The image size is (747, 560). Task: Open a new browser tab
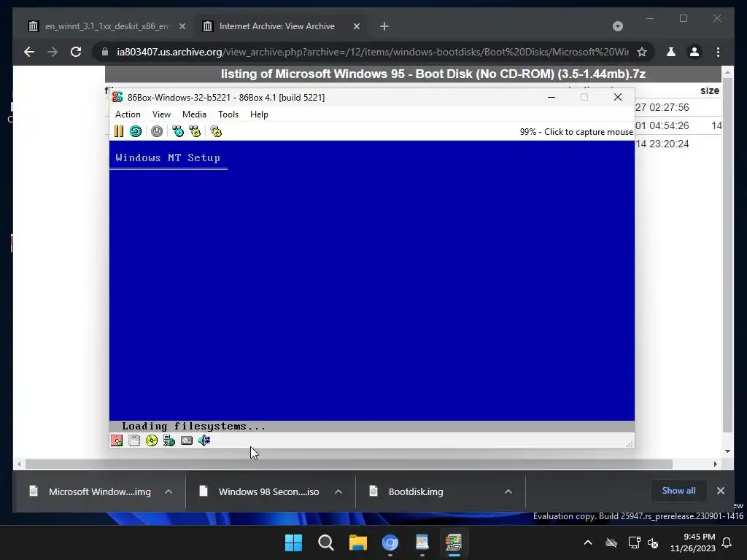coord(384,27)
